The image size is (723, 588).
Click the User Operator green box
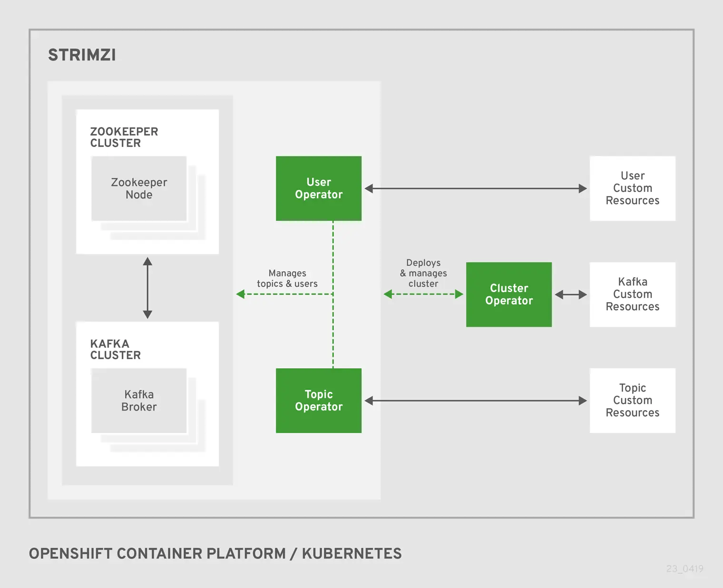point(319,188)
